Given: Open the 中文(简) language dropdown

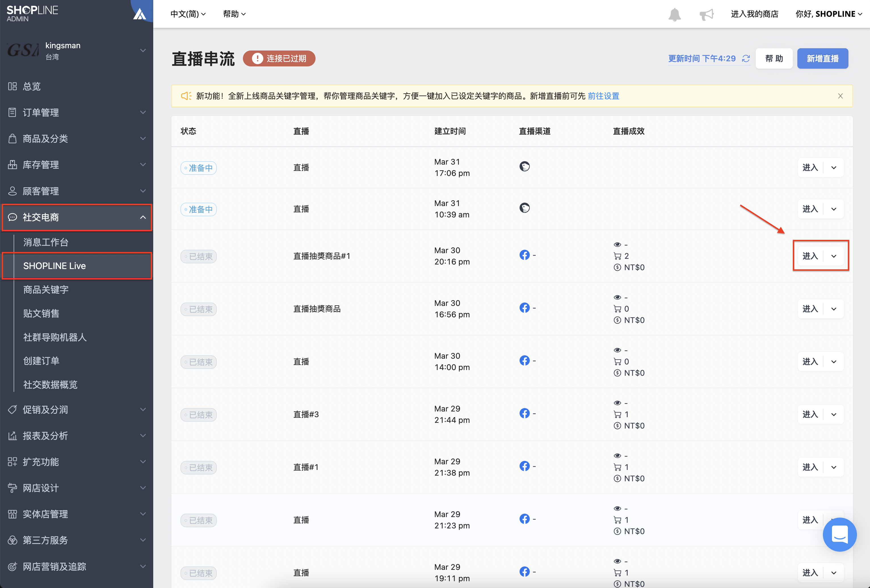Looking at the screenshot, I should [188, 14].
